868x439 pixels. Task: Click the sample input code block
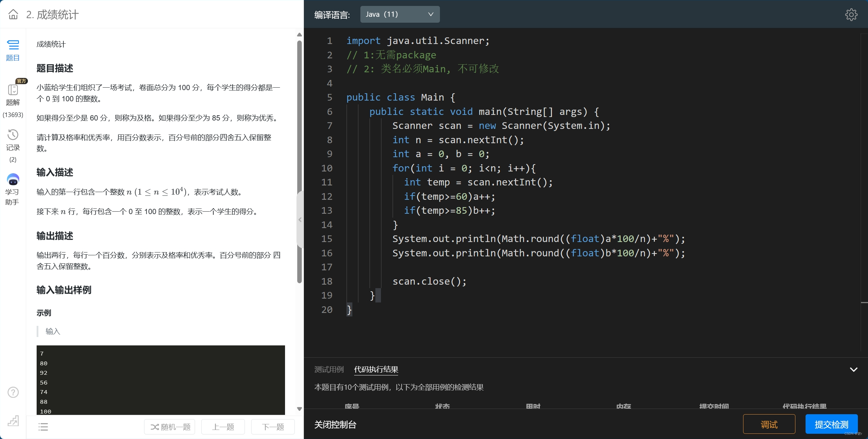160,380
